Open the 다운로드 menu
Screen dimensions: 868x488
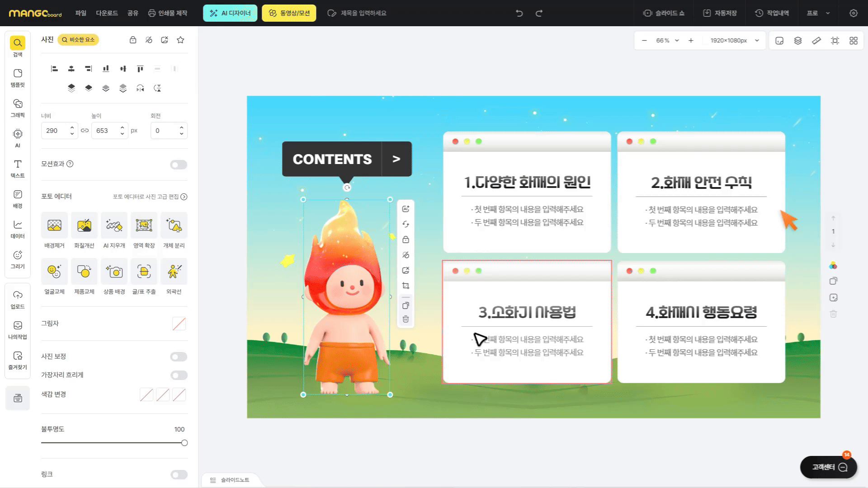coord(107,13)
